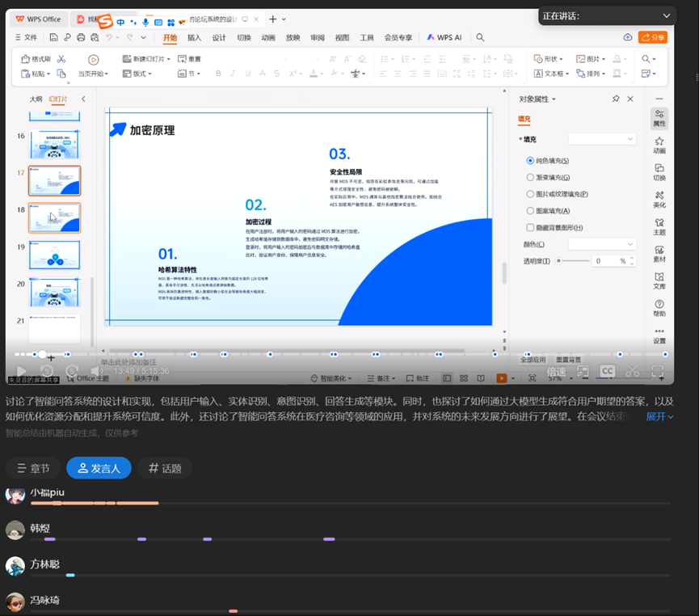Select 图案填充 pattern fill option
The width and height of the screenshot is (699, 616).
(530, 211)
